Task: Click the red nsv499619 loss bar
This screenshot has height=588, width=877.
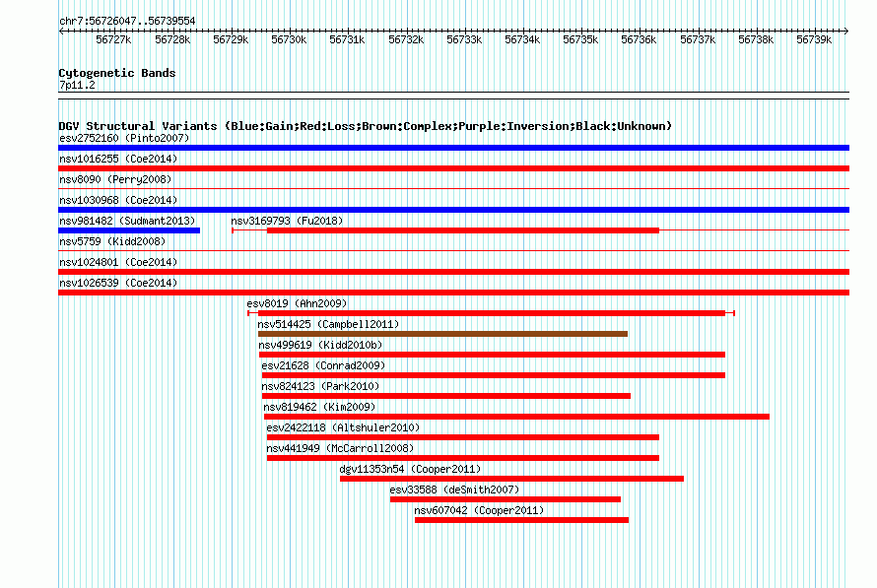Action: [x=492, y=355]
